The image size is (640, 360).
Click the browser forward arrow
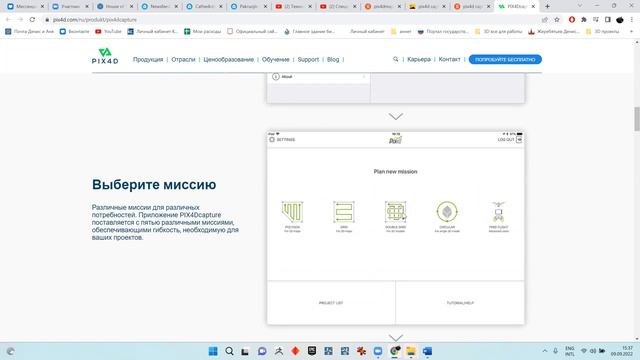[20, 20]
